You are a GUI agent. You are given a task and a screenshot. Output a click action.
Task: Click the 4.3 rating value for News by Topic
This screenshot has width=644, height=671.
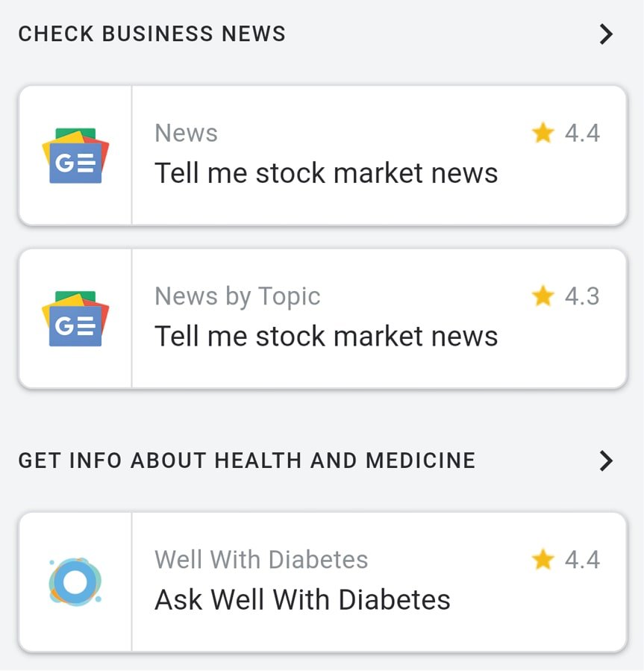pos(582,297)
